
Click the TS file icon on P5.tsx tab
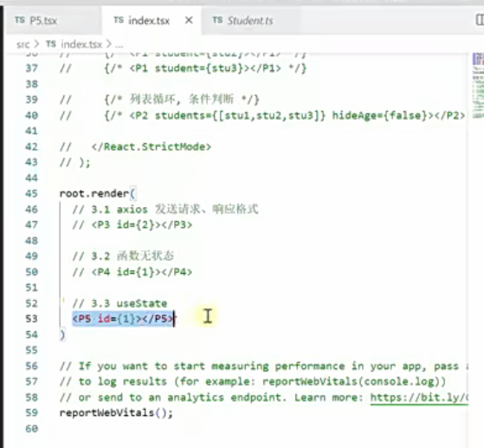click(20, 21)
